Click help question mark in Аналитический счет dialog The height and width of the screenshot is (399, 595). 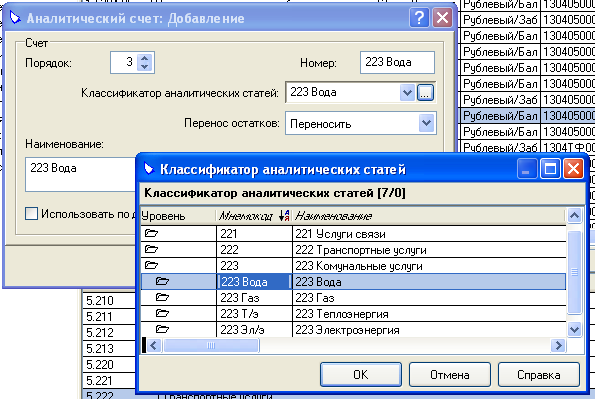tap(419, 18)
